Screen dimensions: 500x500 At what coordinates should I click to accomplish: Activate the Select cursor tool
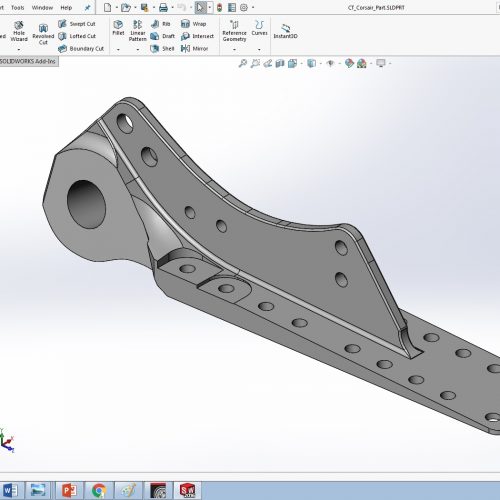[200, 7]
